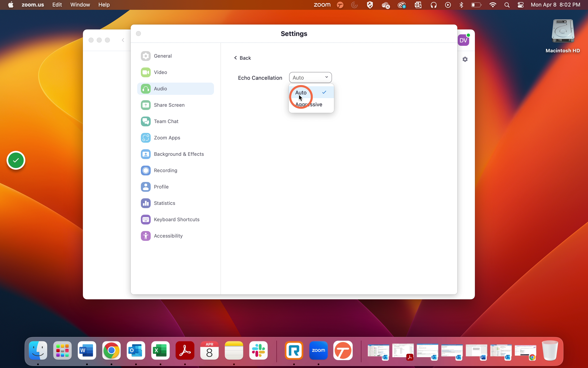
Task: Open General settings in sidebar
Action: (175, 56)
